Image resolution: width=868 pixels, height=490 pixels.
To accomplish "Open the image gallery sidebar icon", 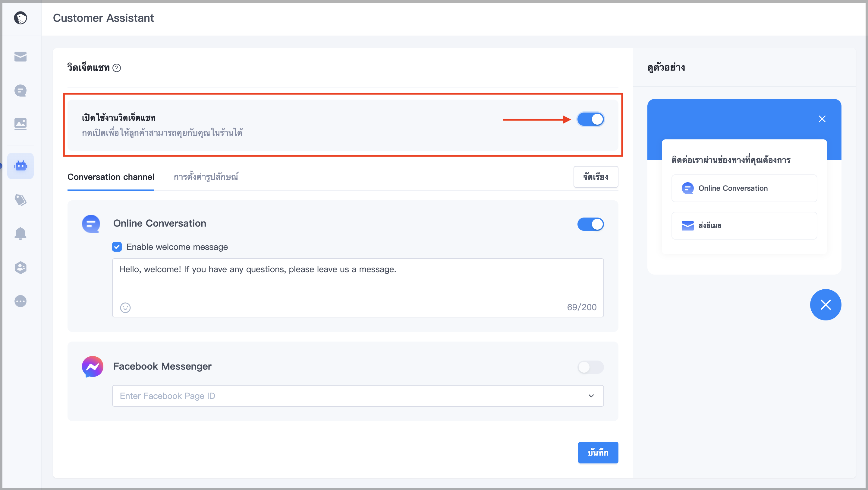I will click(20, 124).
